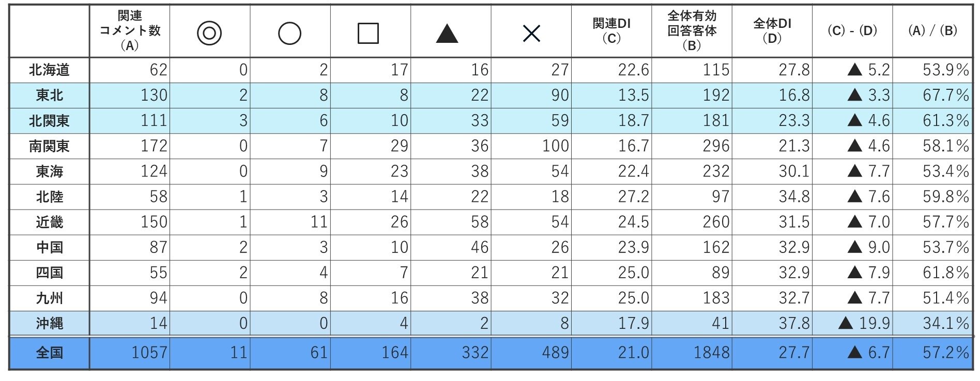Screen dimensions: 980x381
Task: Click the square symbol column header
Action: tap(368, 34)
